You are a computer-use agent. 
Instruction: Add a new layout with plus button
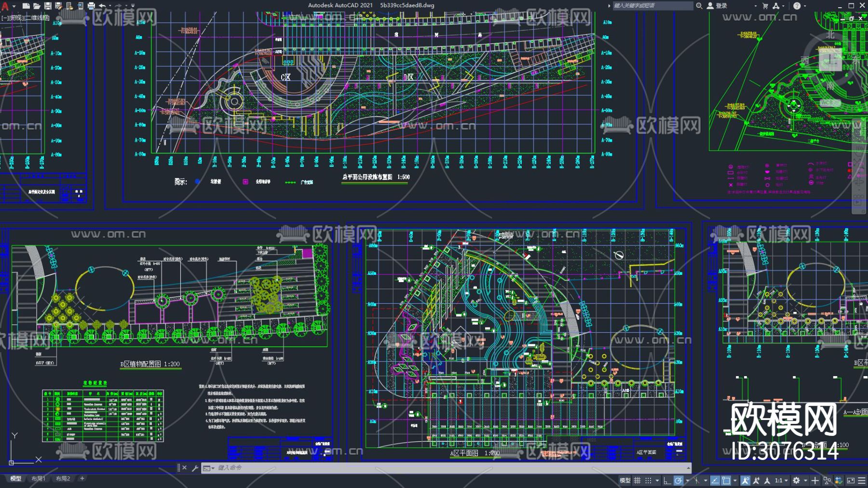(82, 479)
